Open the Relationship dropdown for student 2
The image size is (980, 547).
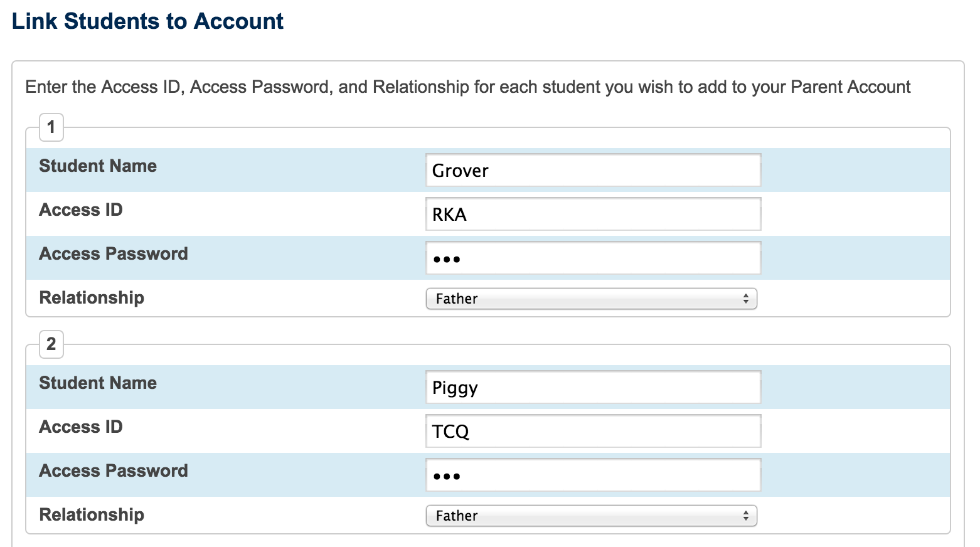coord(591,516)
